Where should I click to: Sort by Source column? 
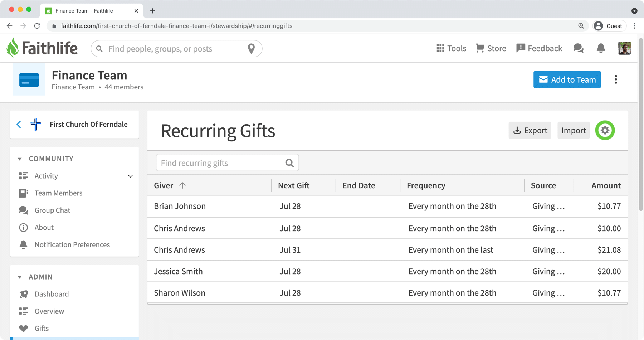[x=543, y=185]
